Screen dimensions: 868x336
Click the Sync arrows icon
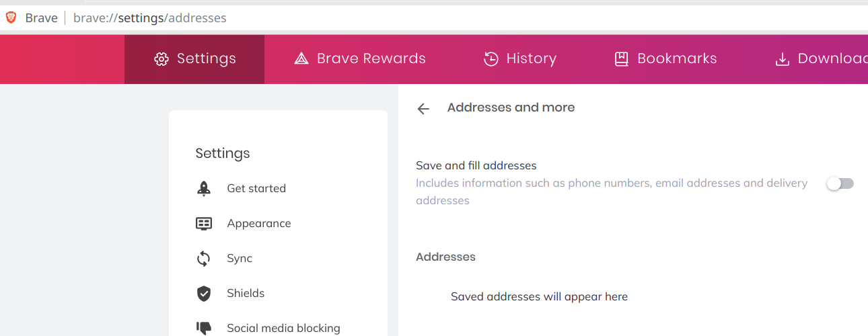[x=204, y=259]
